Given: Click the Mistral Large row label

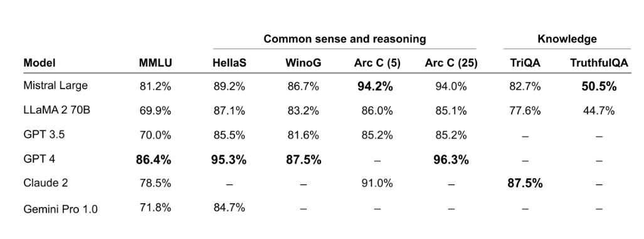Looking at the screenshot, I should pyautogui.click(x=55, y=86).
